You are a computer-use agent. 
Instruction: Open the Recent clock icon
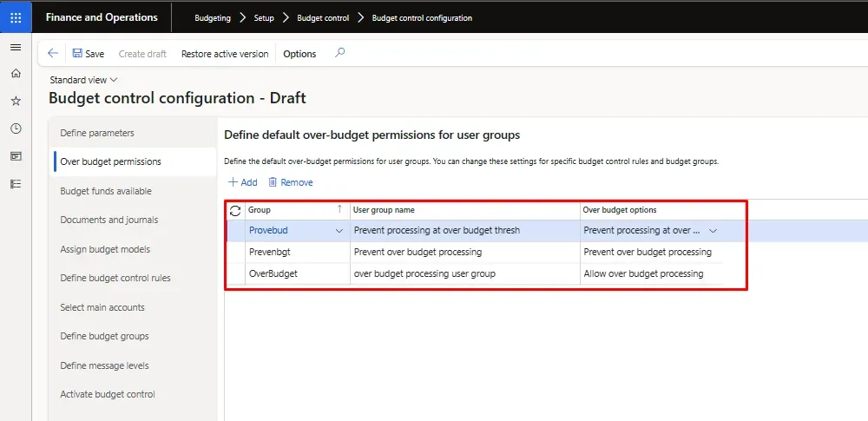[16, 128]
